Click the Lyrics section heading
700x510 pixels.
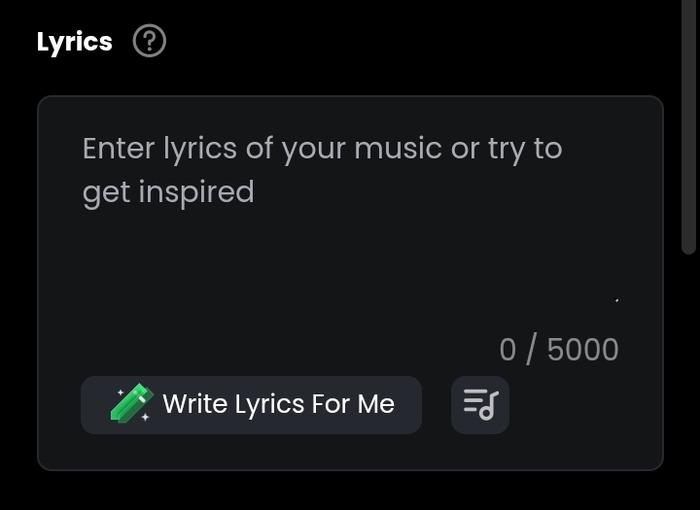click(x=75, y=42)
